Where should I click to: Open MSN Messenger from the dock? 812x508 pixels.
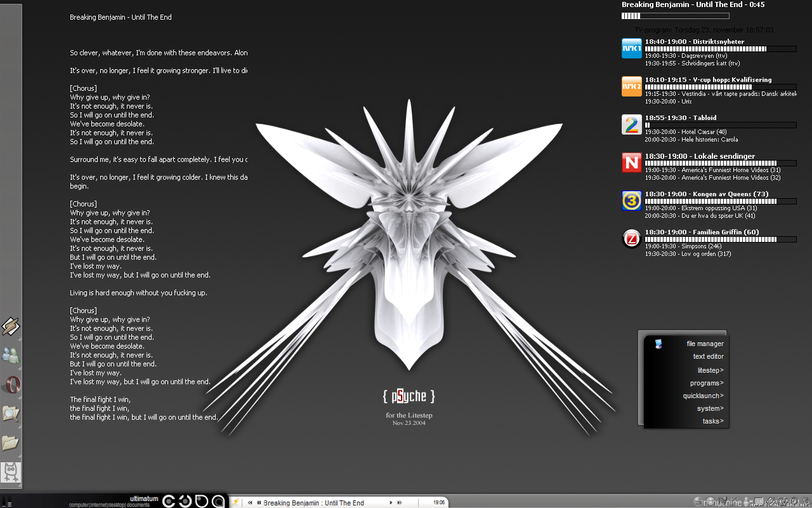coord(11,356)
